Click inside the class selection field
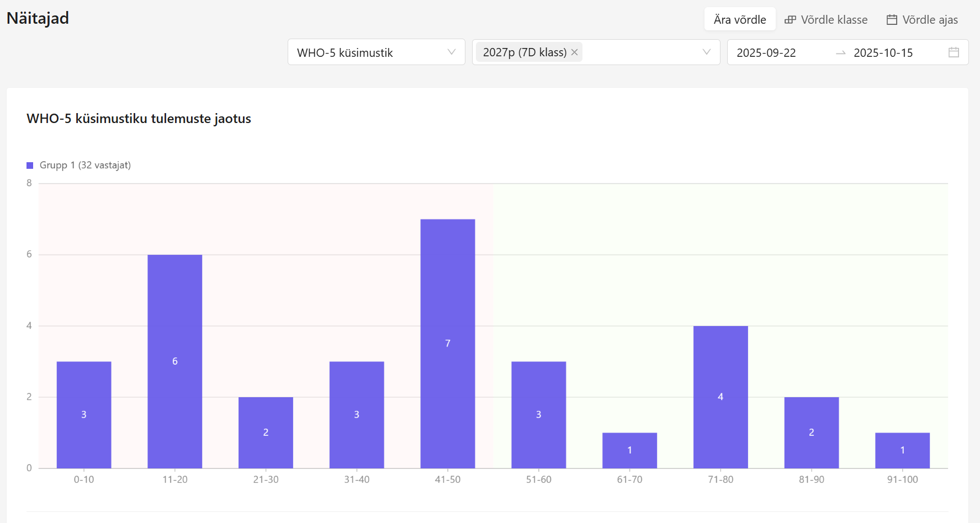 pos(640,52)
